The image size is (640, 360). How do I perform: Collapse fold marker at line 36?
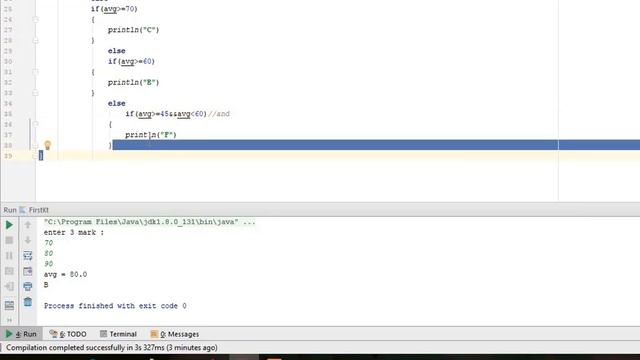tap(36, 124)
